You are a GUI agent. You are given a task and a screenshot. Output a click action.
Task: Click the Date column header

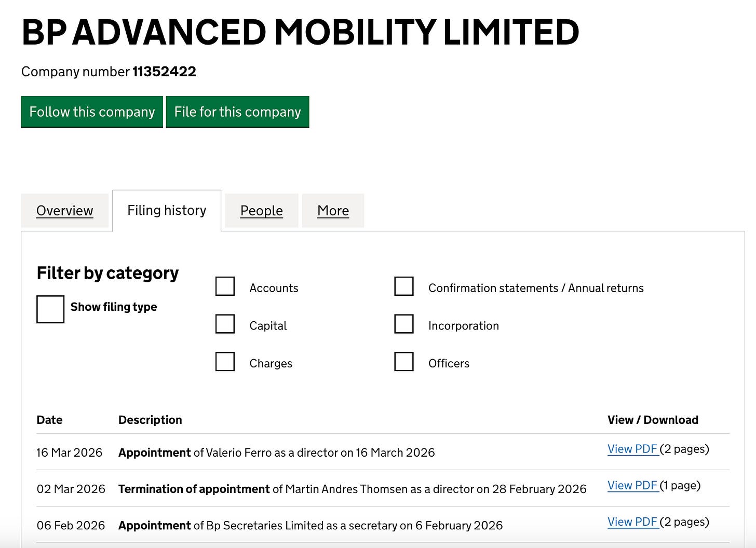(49, 420)
